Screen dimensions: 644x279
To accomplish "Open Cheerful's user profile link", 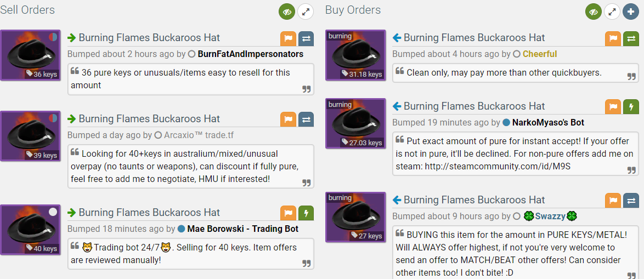I will tap(540, 54).
